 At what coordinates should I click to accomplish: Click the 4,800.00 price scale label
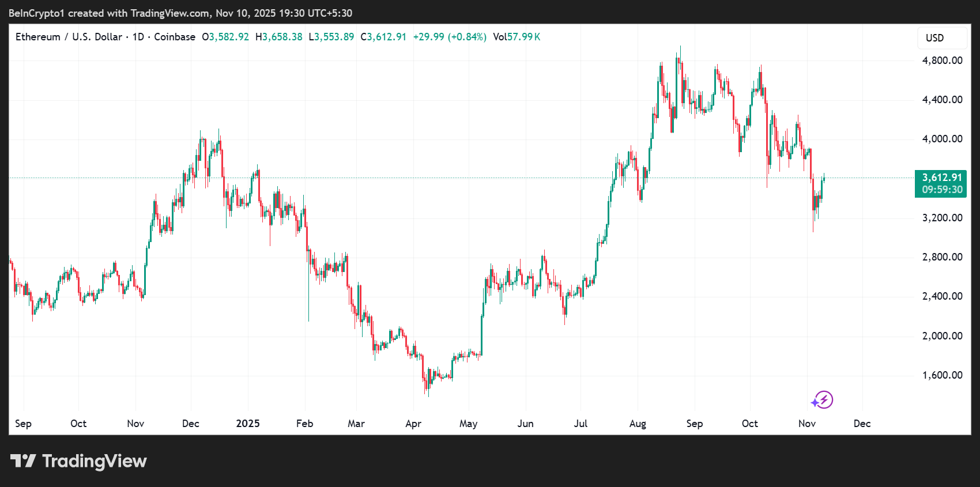pyautogui.click(x=942, y=60)
